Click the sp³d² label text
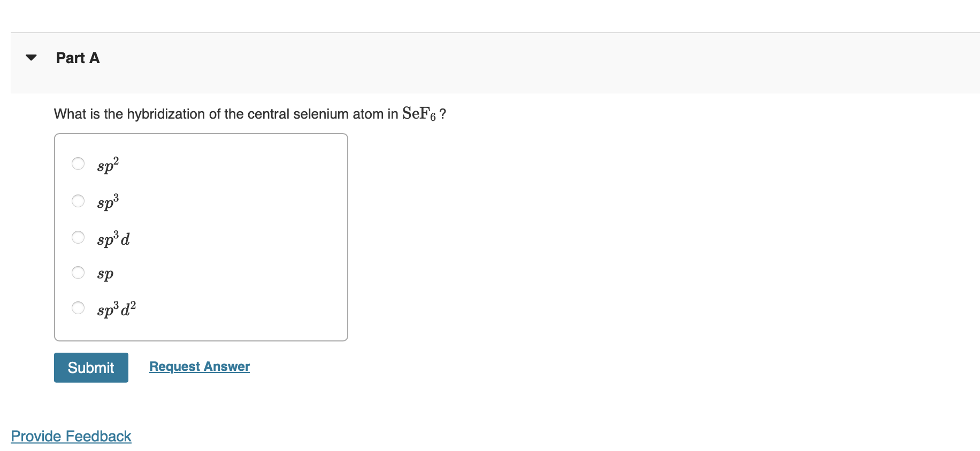The width and height of the screenshot is (980, 451). pyautogui.click(x=116, y=309)
